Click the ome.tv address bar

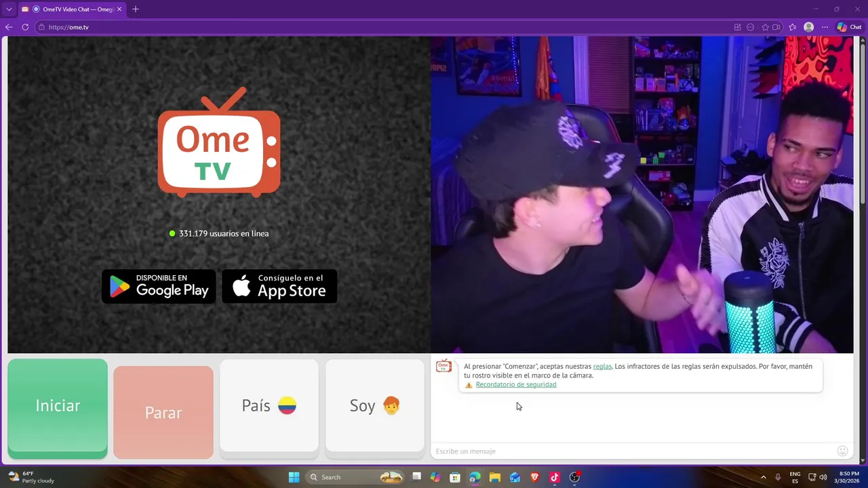click(383, 27)
